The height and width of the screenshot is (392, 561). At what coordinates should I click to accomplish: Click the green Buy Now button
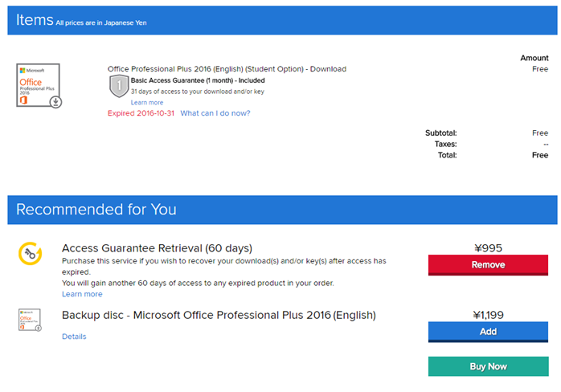[488, 366]
